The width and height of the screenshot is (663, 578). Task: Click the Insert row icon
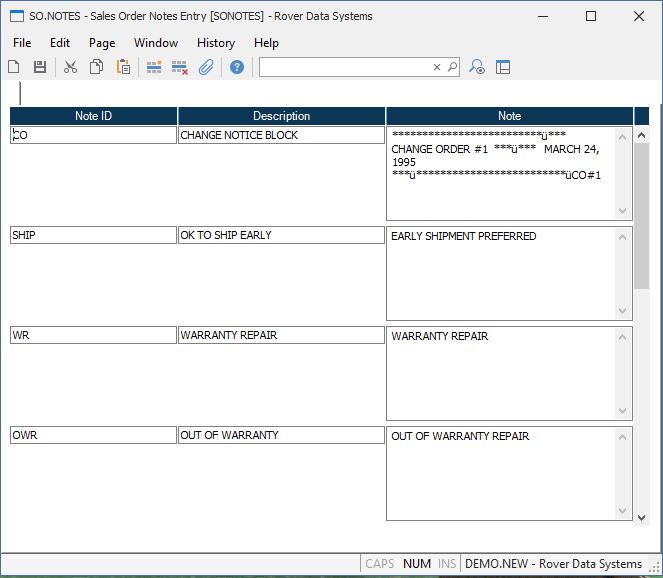point(154,67)
